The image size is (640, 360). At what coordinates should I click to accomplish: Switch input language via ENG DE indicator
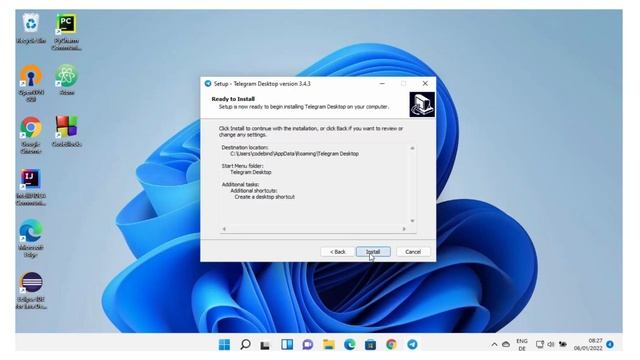click(x=522, y=344)
